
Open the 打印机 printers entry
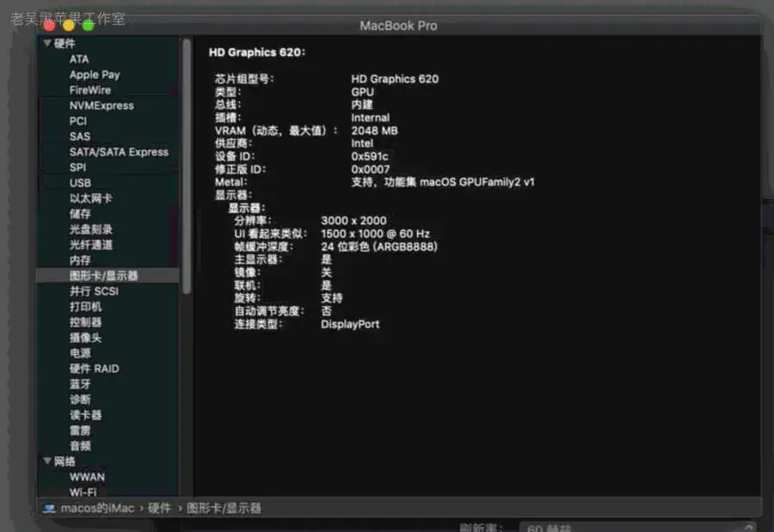[x=85, y=307]
